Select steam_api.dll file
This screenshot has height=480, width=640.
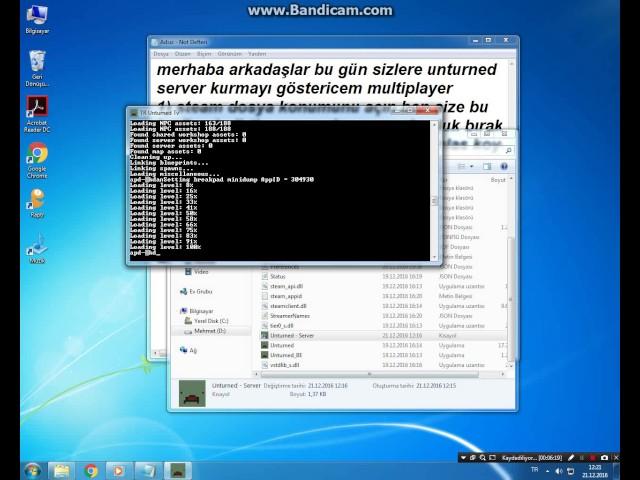click(383, 286)
